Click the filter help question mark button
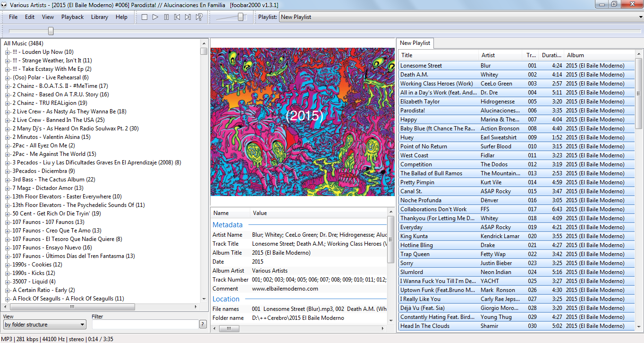The image size is (644, 343). (203, 324)
